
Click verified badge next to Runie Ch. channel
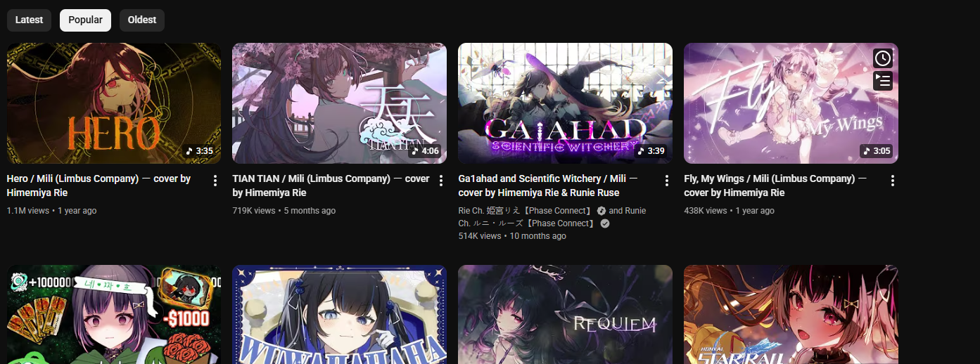605,223
